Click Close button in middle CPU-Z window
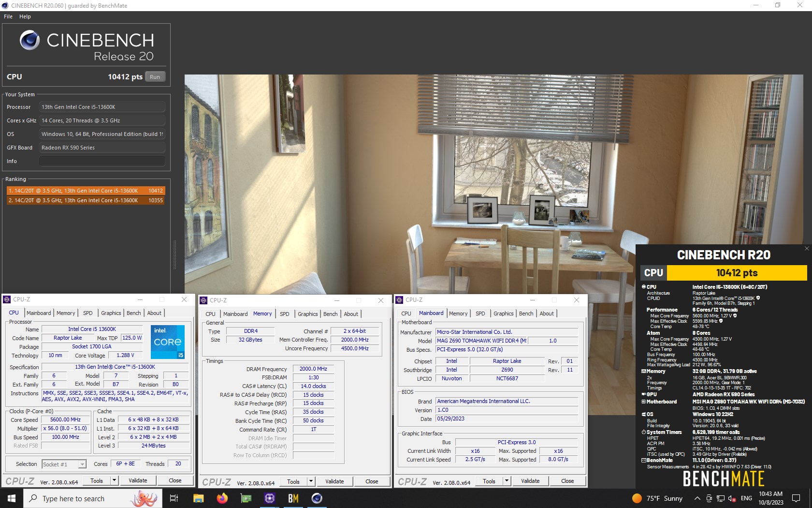This screenshot has height=508, width=812. point(372,481)
